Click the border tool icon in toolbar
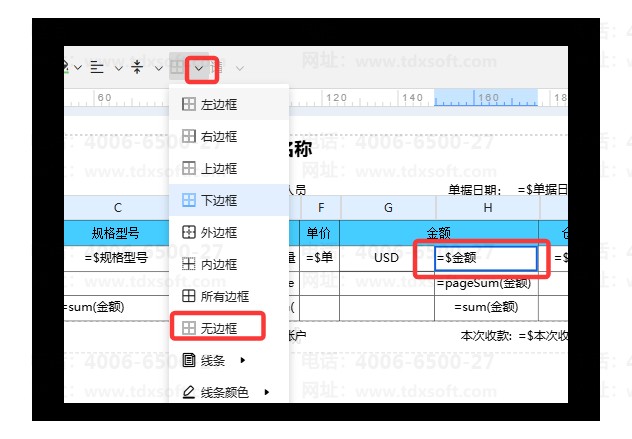This screenshot has width=632, height=439. pos(177,68)
